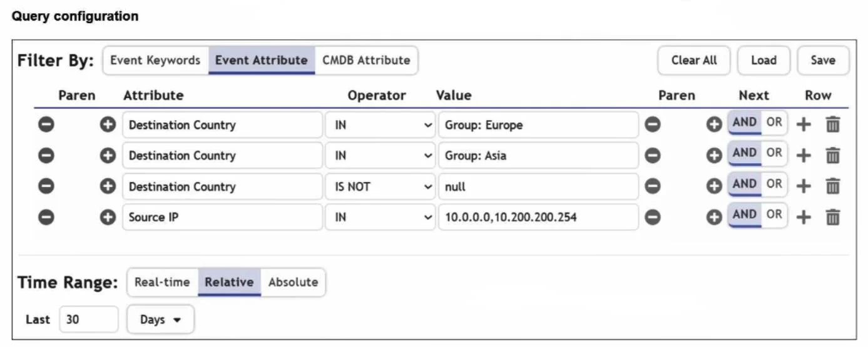Screen dimensions: 868x347
Task: Open operator dropdown on Group: Europe row
Action: (x=380, y=125)
